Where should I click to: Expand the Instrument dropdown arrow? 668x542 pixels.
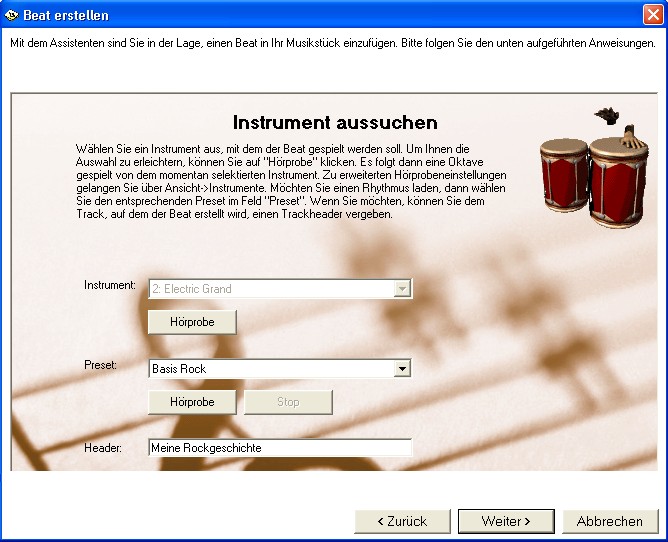pyautogui.click(x=402, y=289)
